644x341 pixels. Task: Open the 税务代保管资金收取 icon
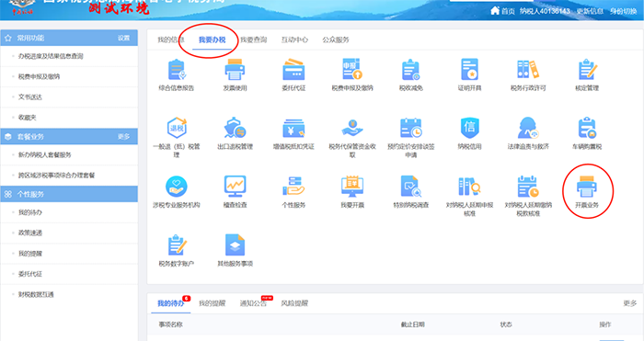[352, 128]
